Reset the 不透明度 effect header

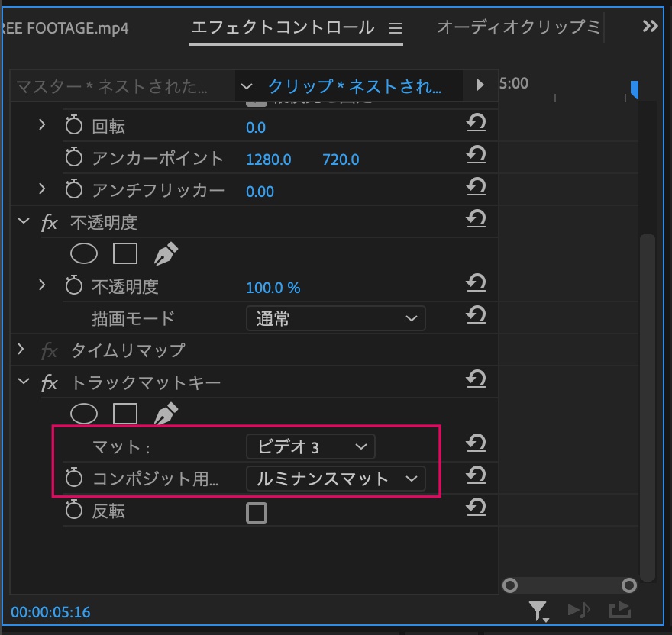click(x=476, y=219)
